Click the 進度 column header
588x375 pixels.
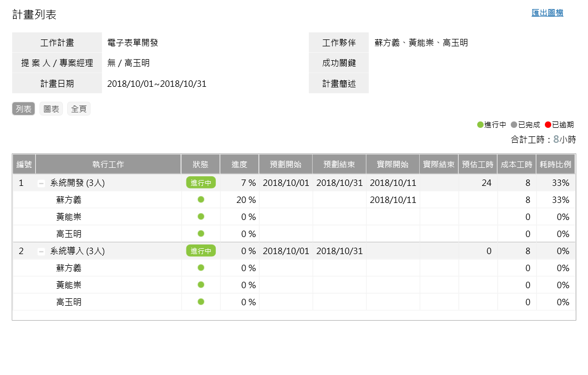pyautogui.click(x=239, y=165)
